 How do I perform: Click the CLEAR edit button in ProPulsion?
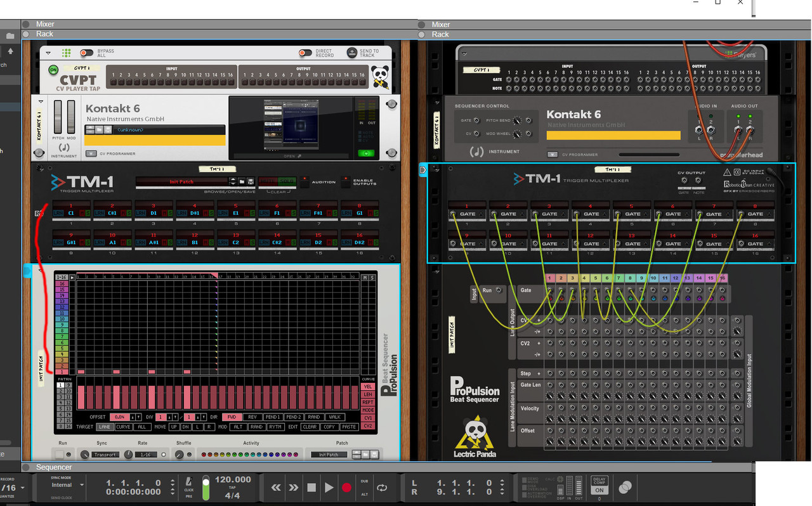310,427
